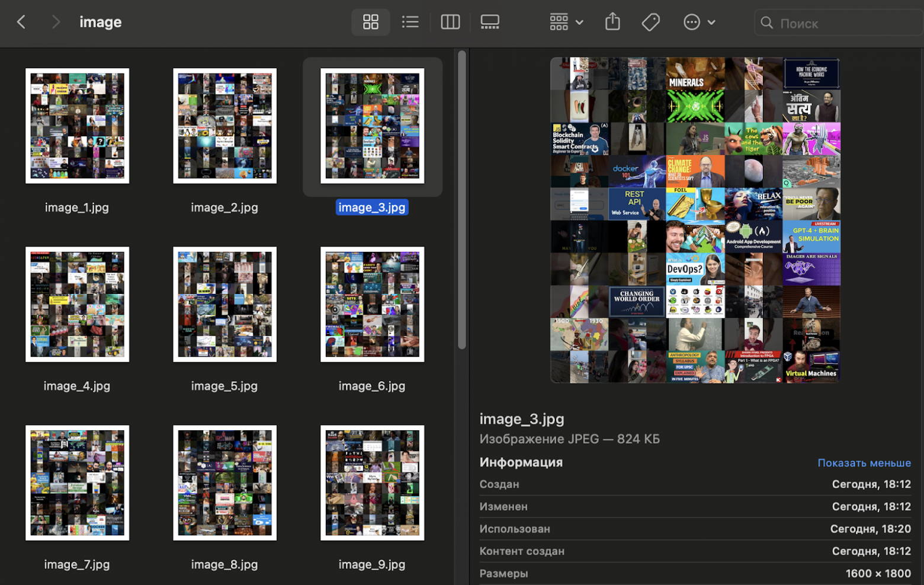The image size is (924, 585).
Task: Switch to gallery view
Action: click(x=490, y=23)
